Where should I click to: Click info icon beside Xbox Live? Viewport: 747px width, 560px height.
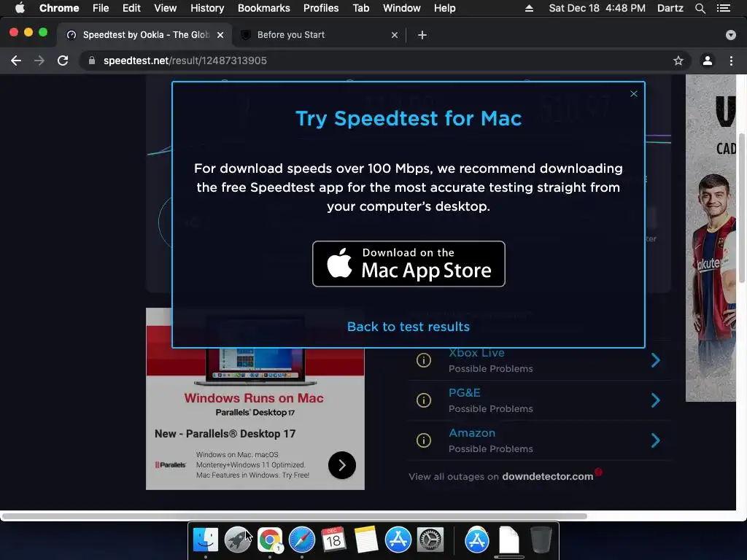tap(424, 360)
